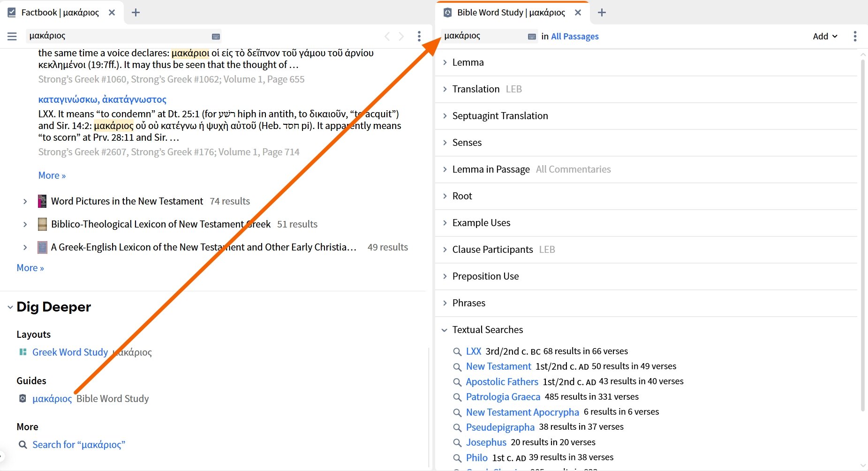Click the Factbook back navigation arrow
The width and height of the screenshot is (868, 471).
pos(387,36)
